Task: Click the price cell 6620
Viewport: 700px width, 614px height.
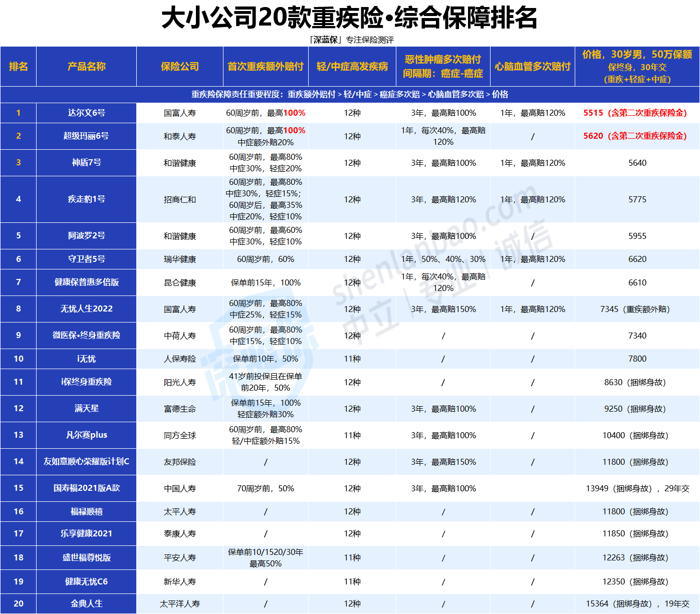Action: tap(637, 259)
